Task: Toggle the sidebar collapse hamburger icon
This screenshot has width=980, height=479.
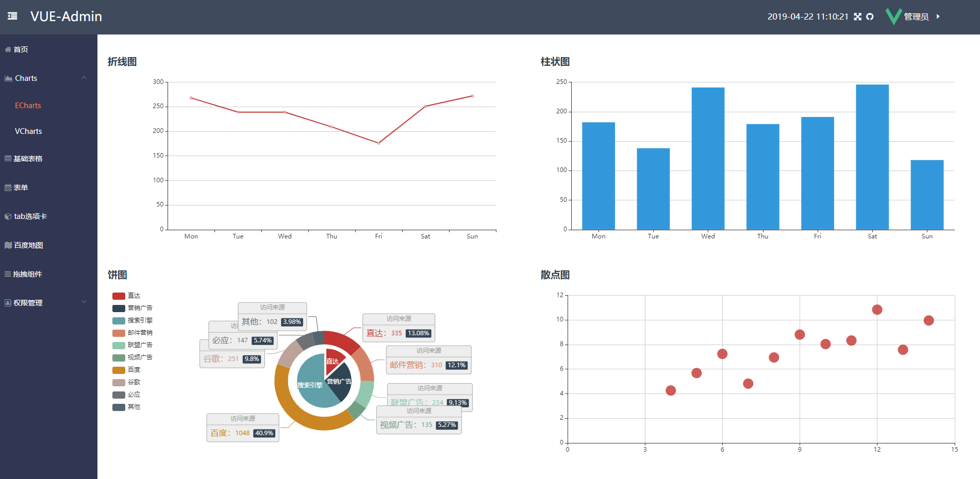Action: [12, 16]
